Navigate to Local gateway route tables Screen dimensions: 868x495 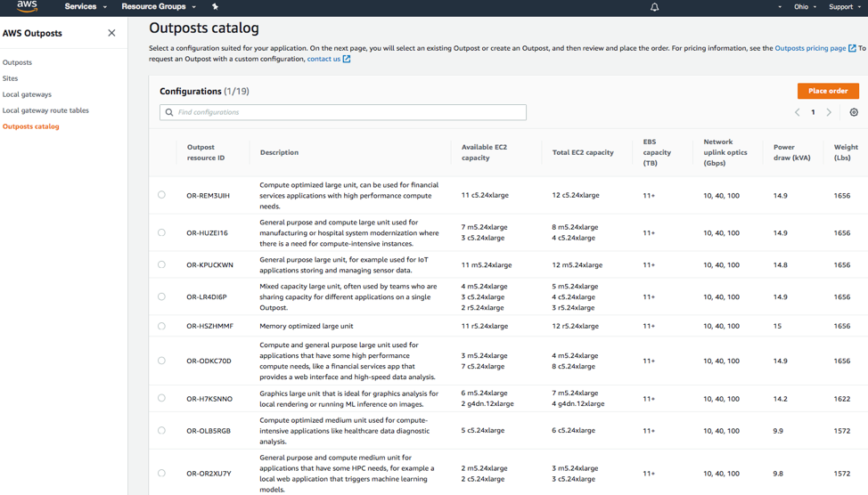45,110
